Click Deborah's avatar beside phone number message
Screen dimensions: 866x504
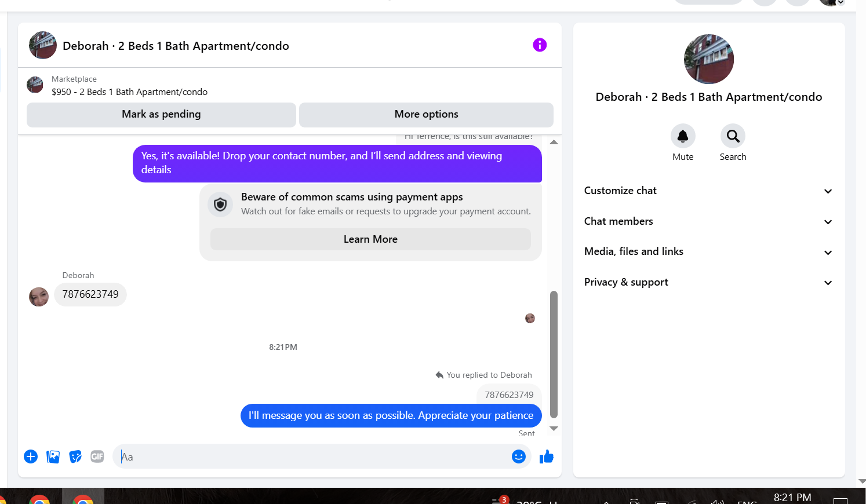[x=39, y=297]
